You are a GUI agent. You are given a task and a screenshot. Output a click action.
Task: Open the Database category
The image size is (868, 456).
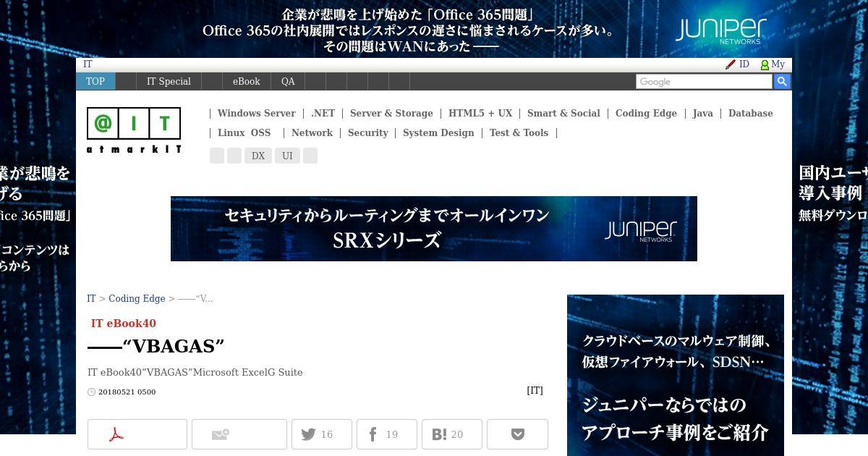[x=750, y=113]
